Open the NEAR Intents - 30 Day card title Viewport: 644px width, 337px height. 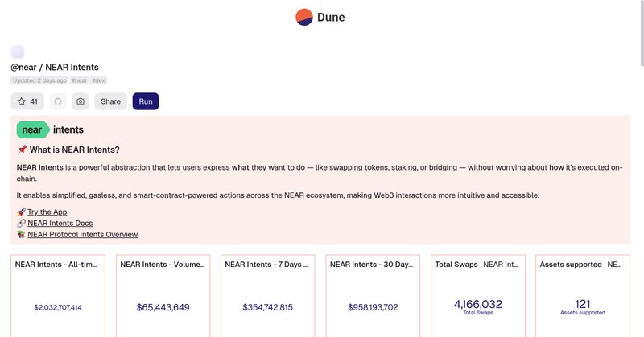pos(371,265)
